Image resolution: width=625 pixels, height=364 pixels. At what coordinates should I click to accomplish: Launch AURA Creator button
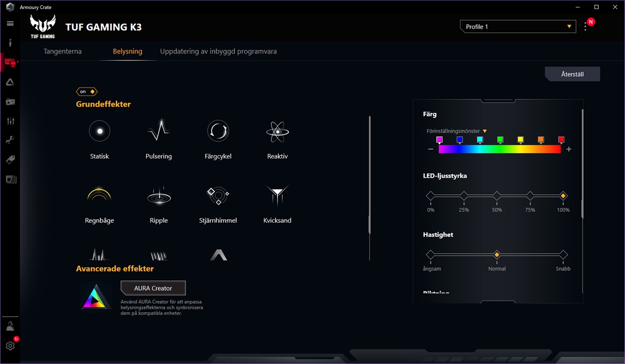[x=153, y=288]
